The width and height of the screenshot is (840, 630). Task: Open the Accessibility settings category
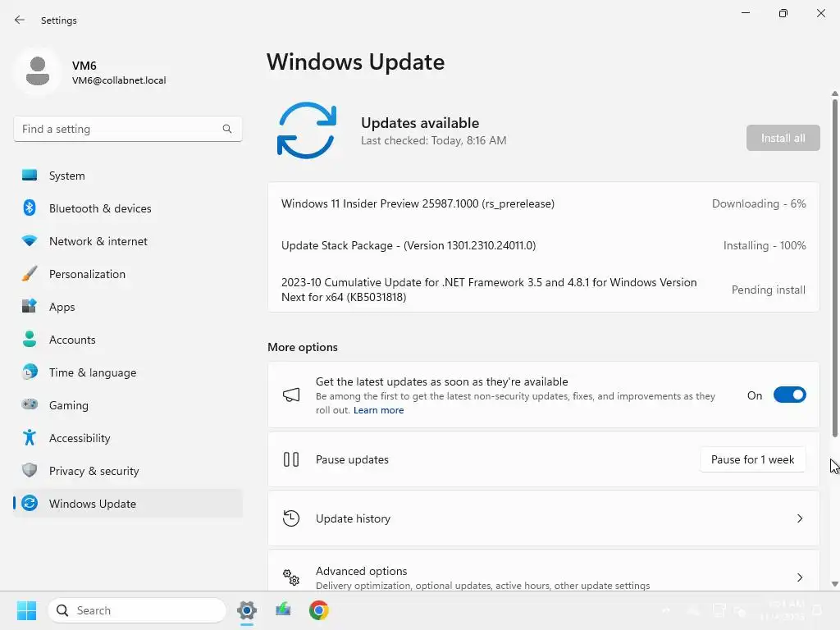[127, 438]
